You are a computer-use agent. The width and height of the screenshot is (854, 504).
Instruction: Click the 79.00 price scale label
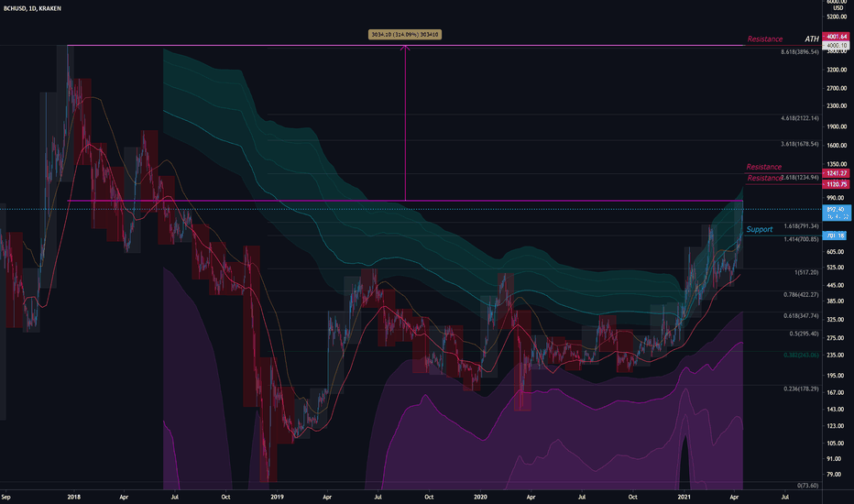(834, 474)
